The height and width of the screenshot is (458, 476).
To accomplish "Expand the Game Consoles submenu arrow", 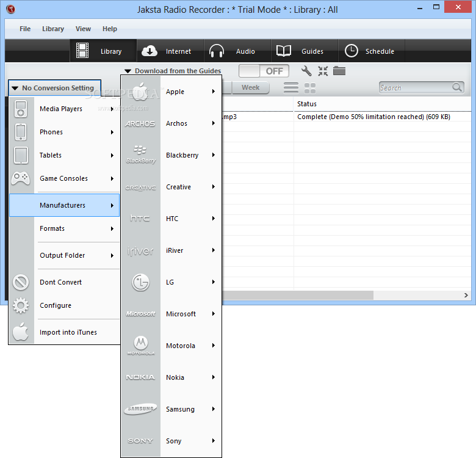I will (112, 178).
